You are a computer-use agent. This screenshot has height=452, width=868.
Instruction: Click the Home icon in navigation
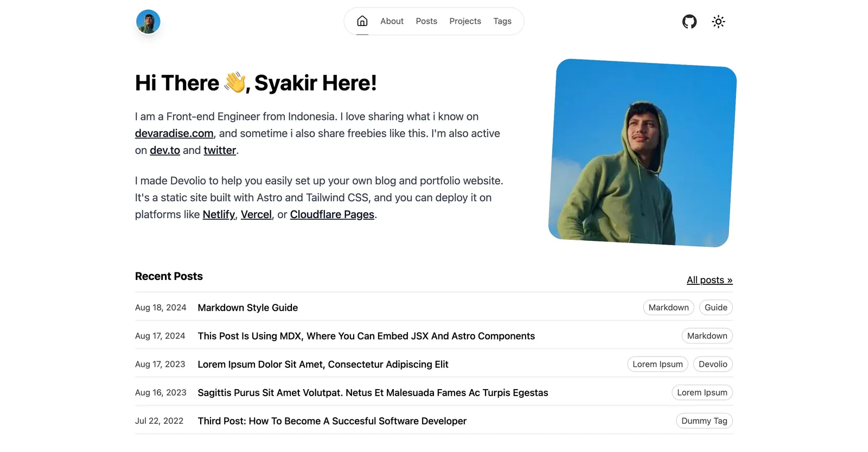[362, 21]
